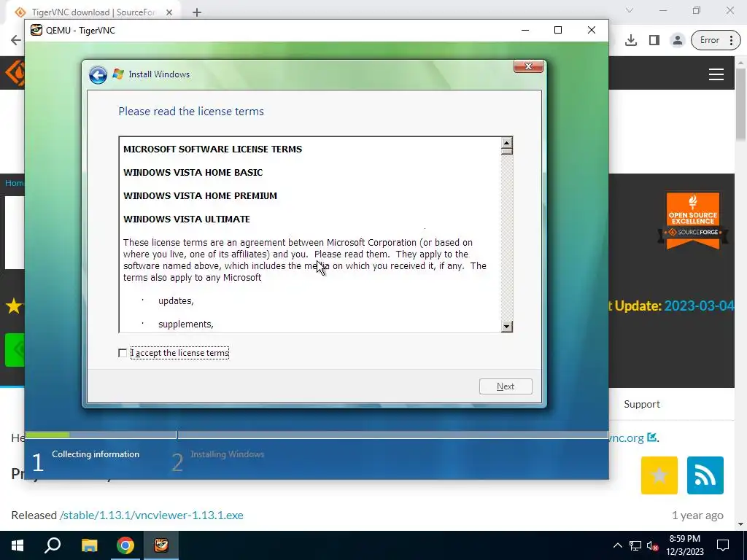Viewport: 747px width, 560px height.
Task: Toggle Chrome side panel icon
Action: (654, 40)
